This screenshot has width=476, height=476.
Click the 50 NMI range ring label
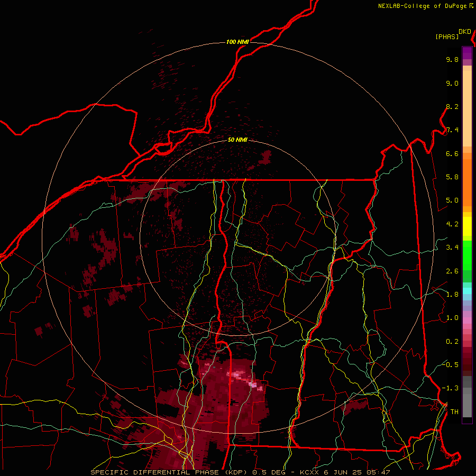tap(237, 140)
